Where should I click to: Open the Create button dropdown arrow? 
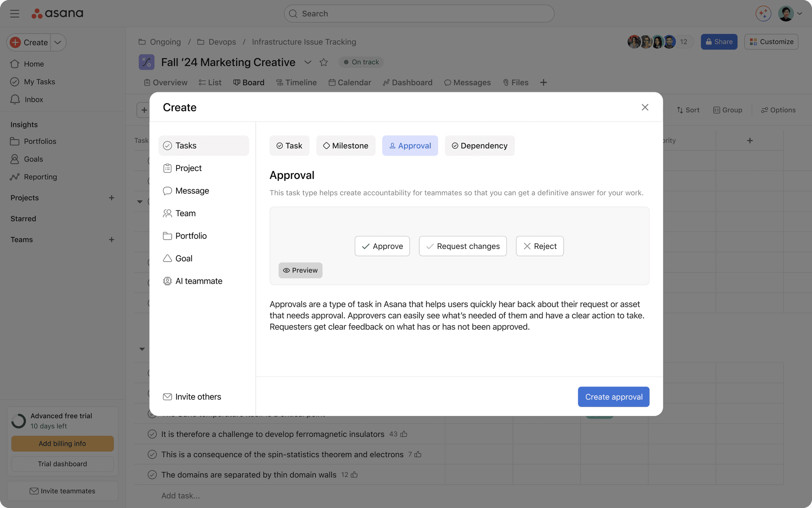point(58,42)
